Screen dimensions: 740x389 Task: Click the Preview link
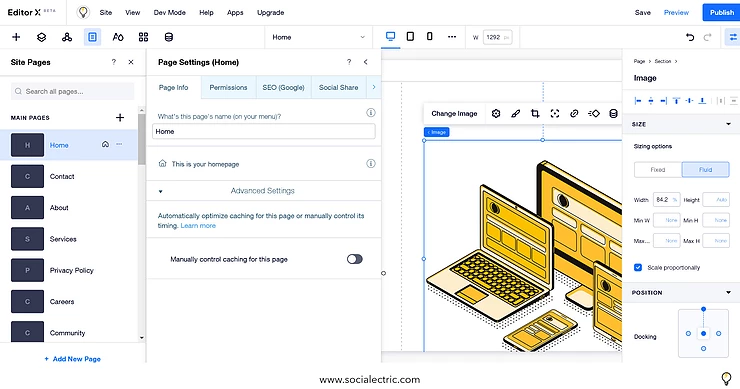pos(676,12)
